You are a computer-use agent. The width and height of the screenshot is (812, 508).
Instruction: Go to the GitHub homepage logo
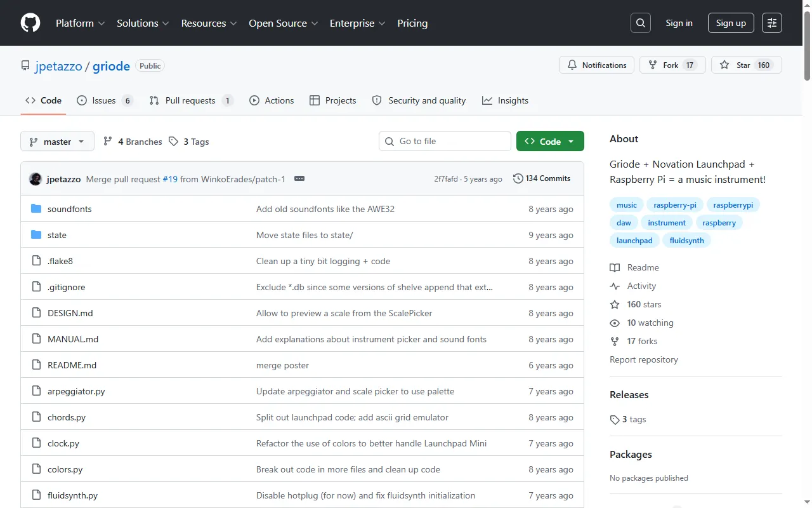30,23
